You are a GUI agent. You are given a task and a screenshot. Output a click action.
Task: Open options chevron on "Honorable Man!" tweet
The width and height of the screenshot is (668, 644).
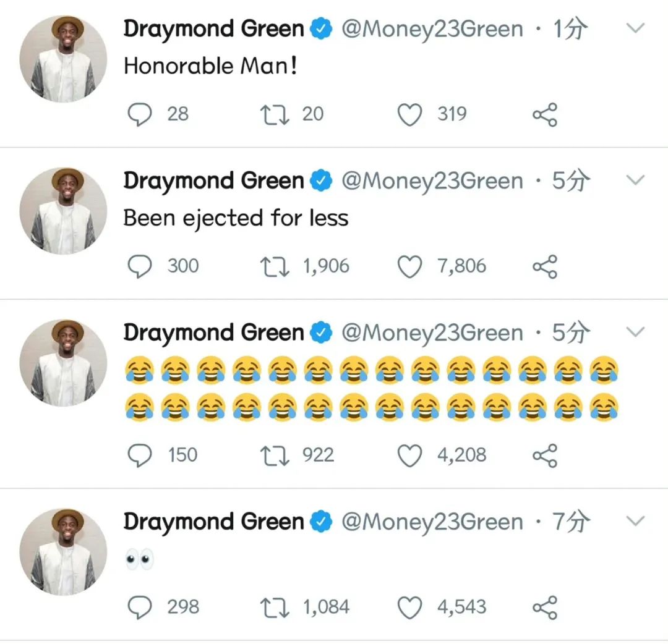(636, 28)
